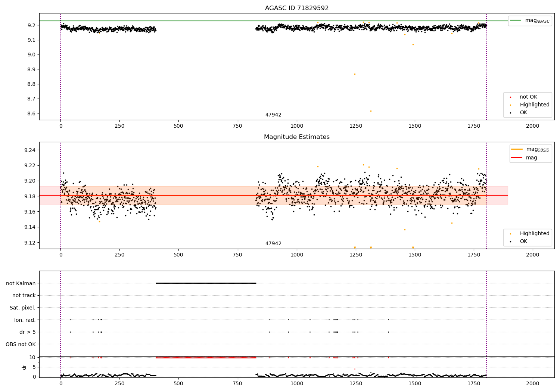
Task: Click the '8.6' y-axis tick label
Action: point(31,113)
